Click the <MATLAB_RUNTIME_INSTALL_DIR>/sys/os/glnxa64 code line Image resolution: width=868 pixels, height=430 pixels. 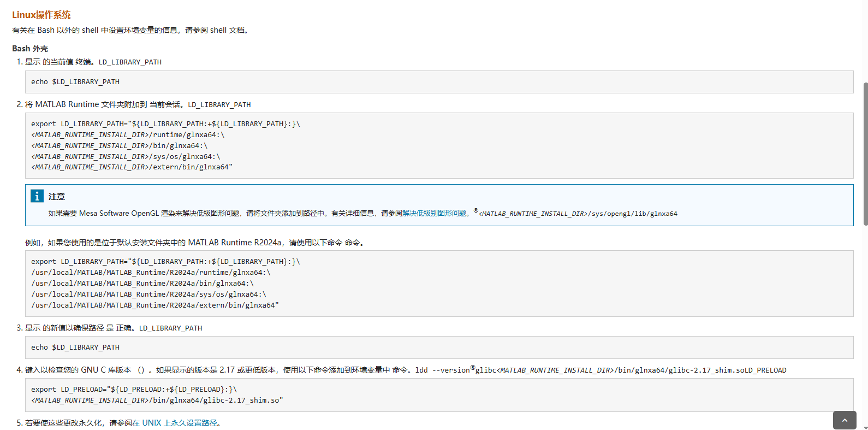(x=126, y=157)
